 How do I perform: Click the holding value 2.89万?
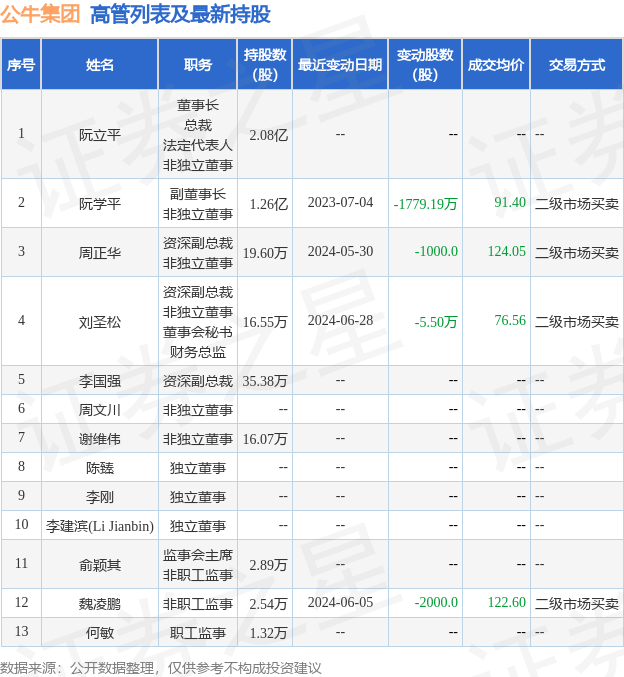268,565
